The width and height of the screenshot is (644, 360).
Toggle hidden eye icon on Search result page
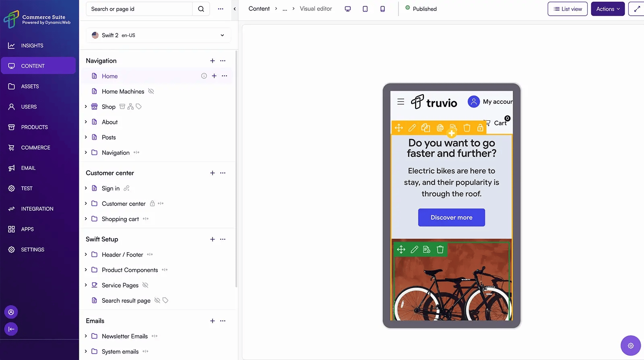tap(157, 300)
